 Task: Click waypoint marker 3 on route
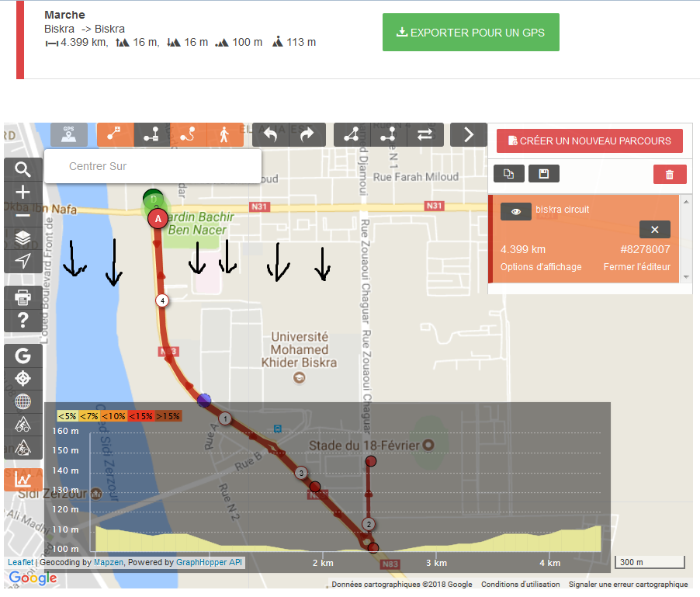[x=301, y=473]
